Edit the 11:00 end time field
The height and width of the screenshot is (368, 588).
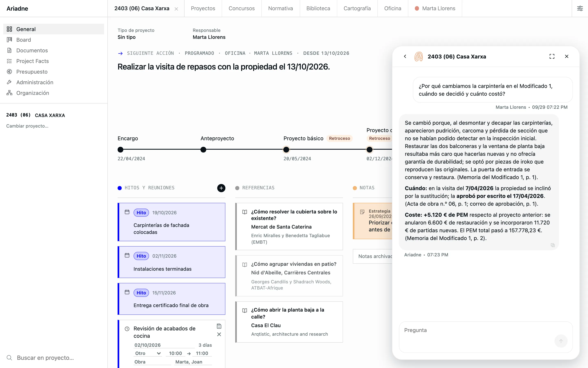[x=202, y=353]
